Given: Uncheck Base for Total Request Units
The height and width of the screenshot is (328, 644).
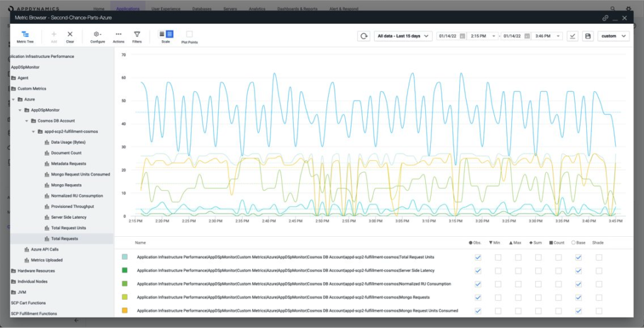Looking at the screenshot, I should tap(579, 258).
